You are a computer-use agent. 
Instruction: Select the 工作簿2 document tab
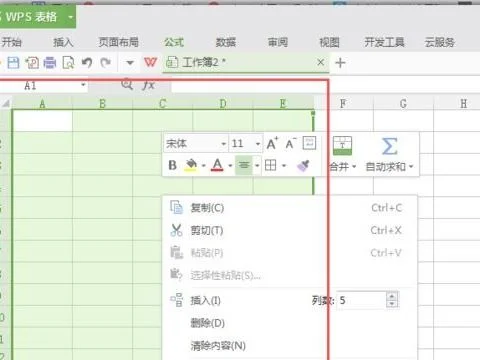tap(246, 63)
